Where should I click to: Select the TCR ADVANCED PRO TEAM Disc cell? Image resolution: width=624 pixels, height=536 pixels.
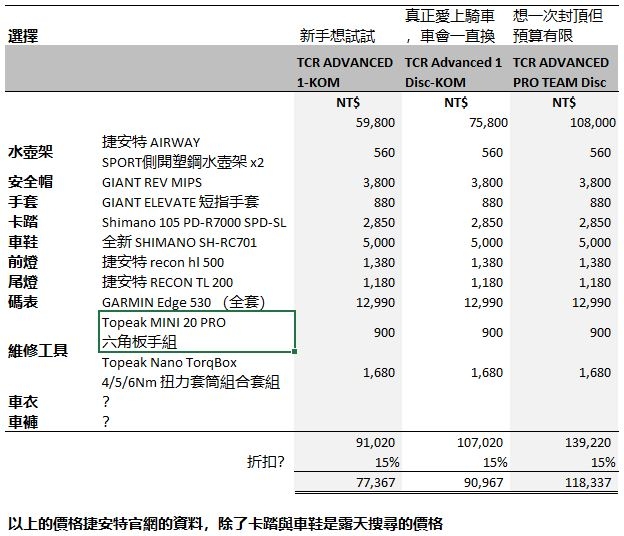561,72
